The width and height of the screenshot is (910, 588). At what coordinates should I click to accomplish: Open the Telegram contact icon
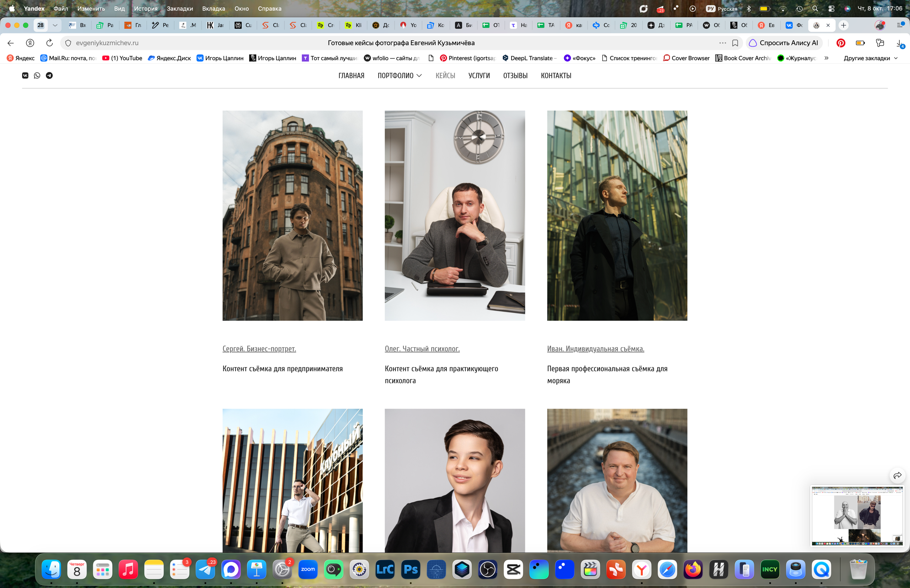click(49, 75)
